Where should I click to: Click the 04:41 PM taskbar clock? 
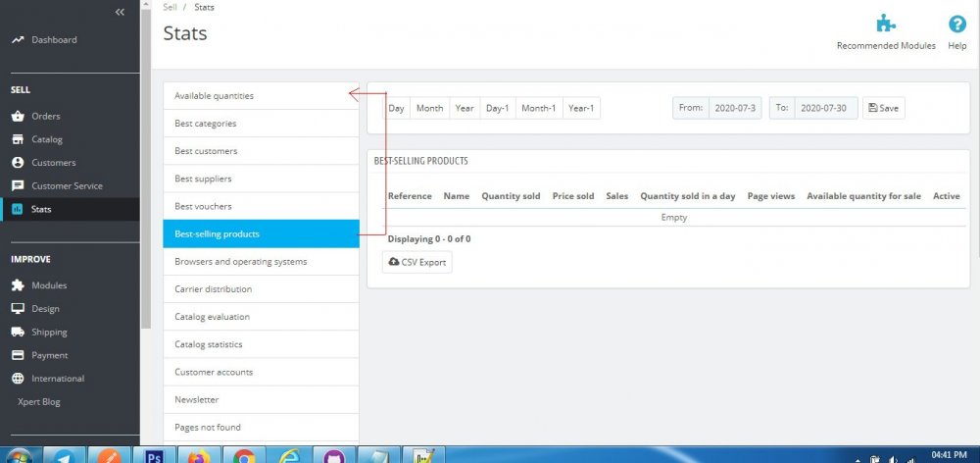click(x=949, y=455)
